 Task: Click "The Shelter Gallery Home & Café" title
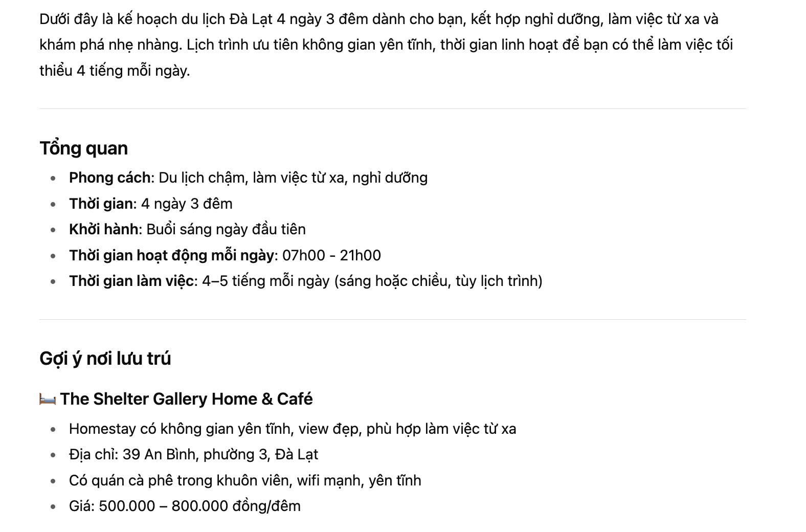coord(186,399)
